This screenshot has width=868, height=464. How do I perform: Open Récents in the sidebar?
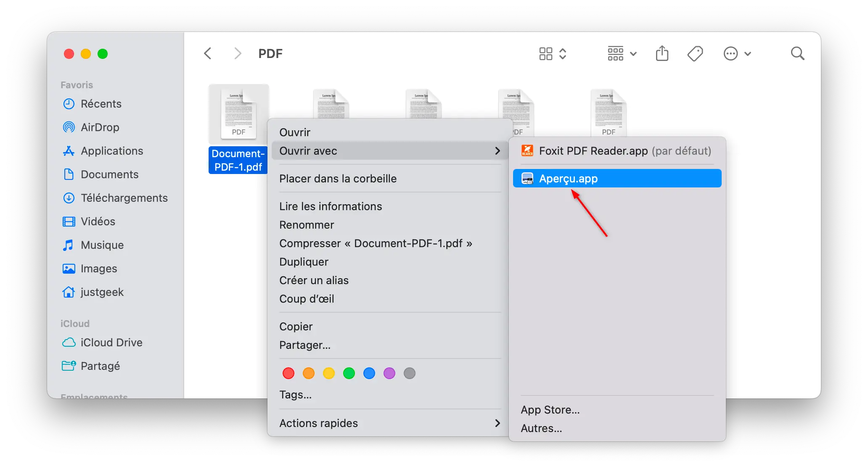tap(101, 104)
